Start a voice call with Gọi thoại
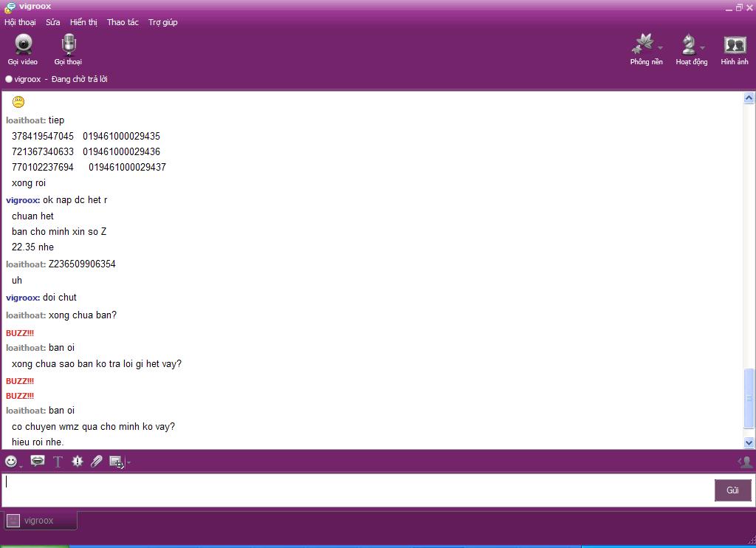The image size is (756, 548). pyautogui.click(x=68, y=49)
